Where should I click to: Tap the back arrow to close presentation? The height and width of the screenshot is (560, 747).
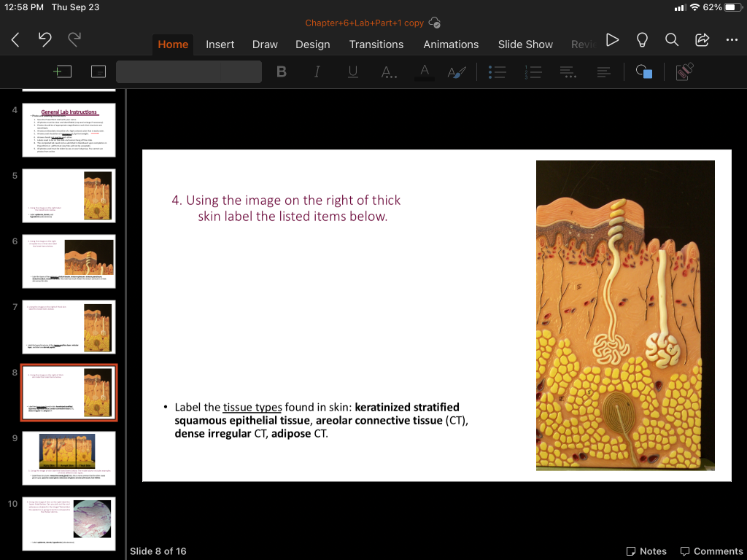click(x=16, y=41)
